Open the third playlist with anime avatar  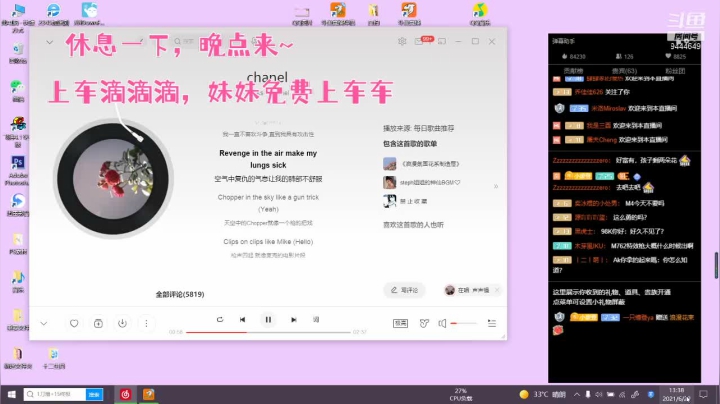390,201
